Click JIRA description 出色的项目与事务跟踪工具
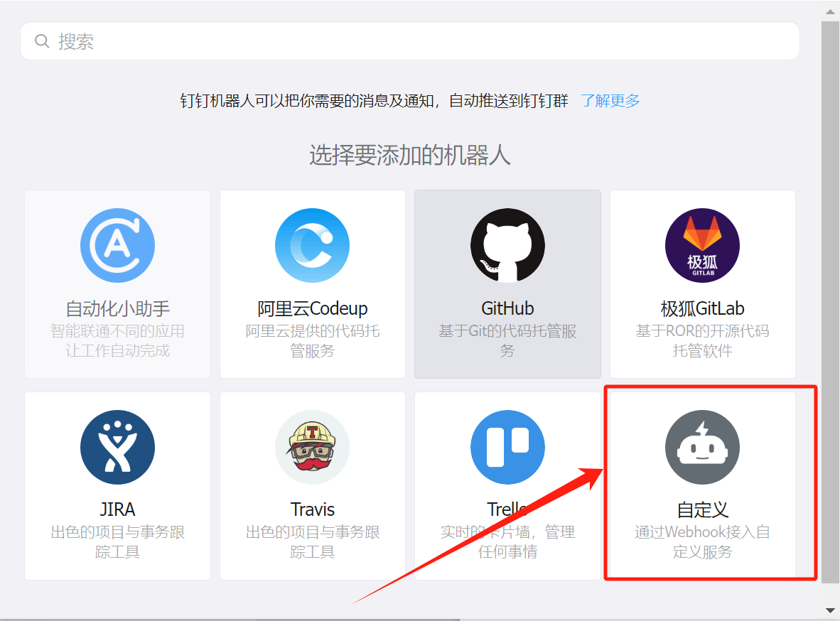The height and width of the screenshot is (621, 840). (117, 541)
